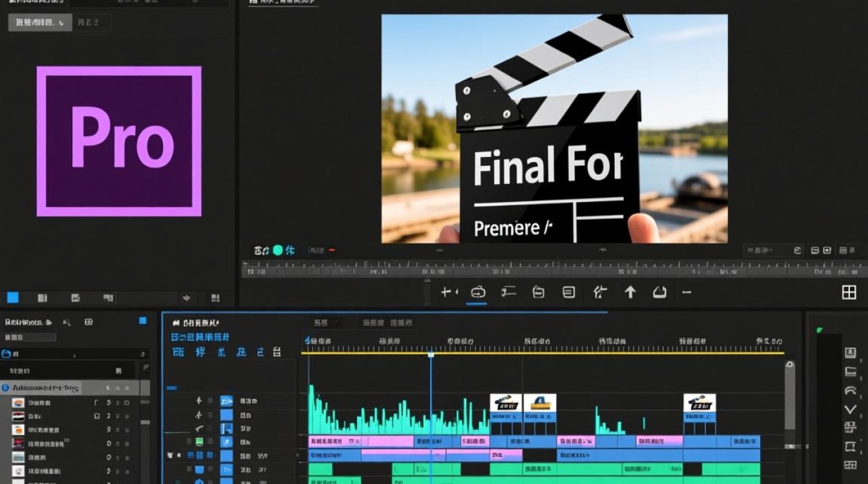
Task: Select the first clip thumbnail on the timeline
Action: 506,403
